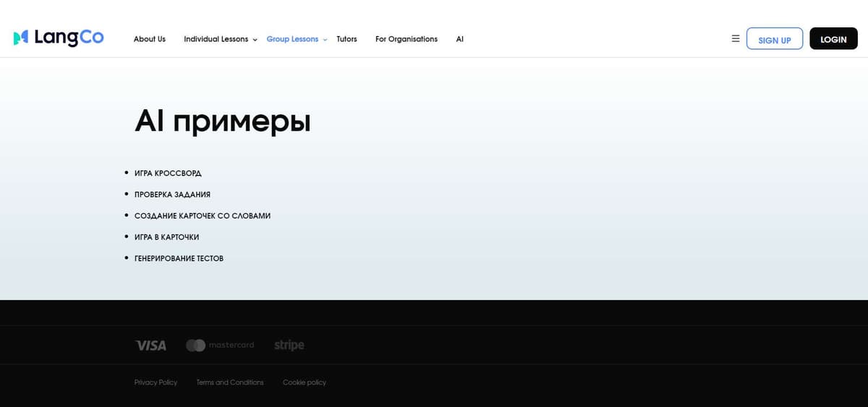The width and height of the screenshot is (868, 407).
Task: Open the Privacy Policy footer link
Action: [x=156, y=382]
